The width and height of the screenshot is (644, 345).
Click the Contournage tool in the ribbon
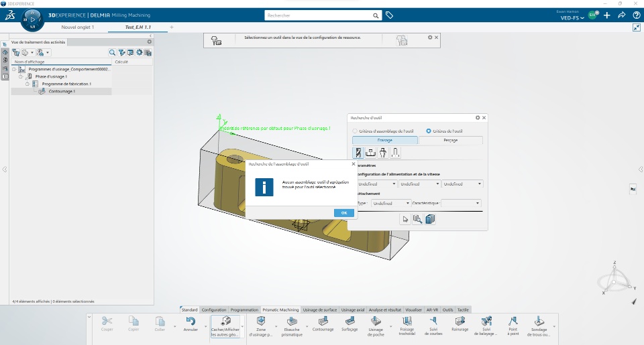pos(323,324)
